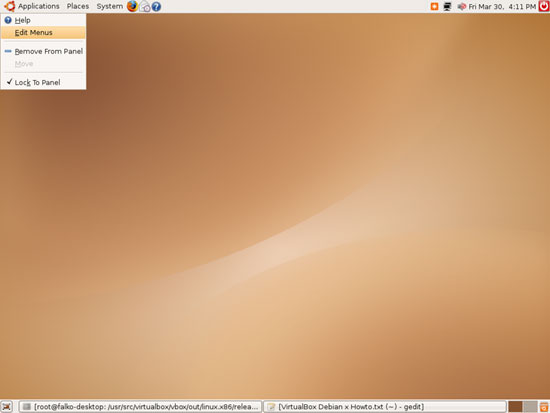Switch to the second (gray) workspace

click(530, 407)
